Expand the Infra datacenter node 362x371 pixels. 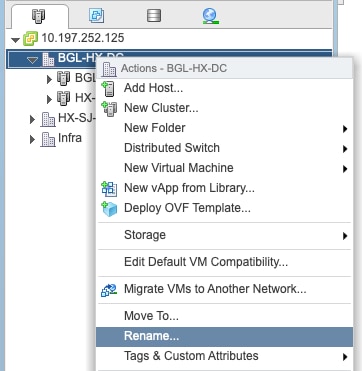32,139
